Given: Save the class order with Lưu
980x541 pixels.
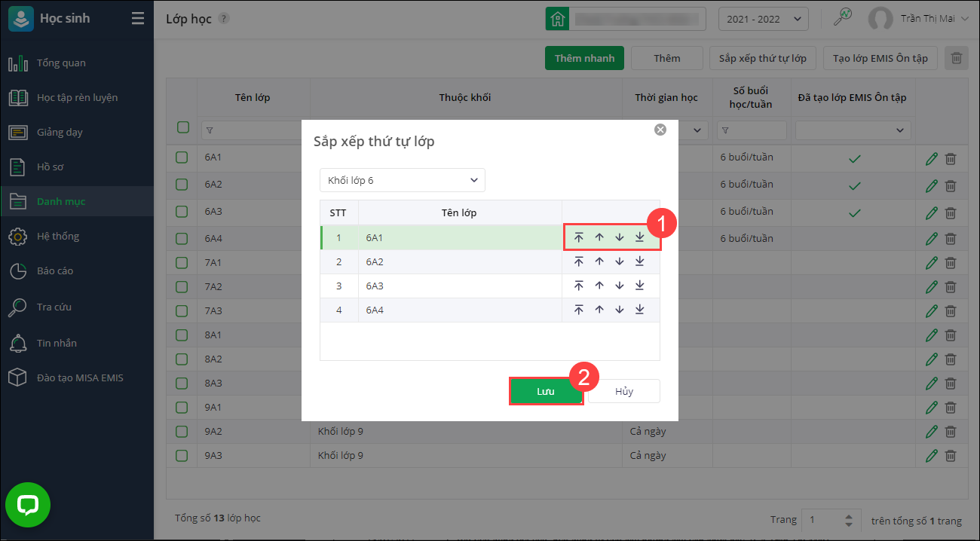Looking at the screenshot, I should [546, 392].
